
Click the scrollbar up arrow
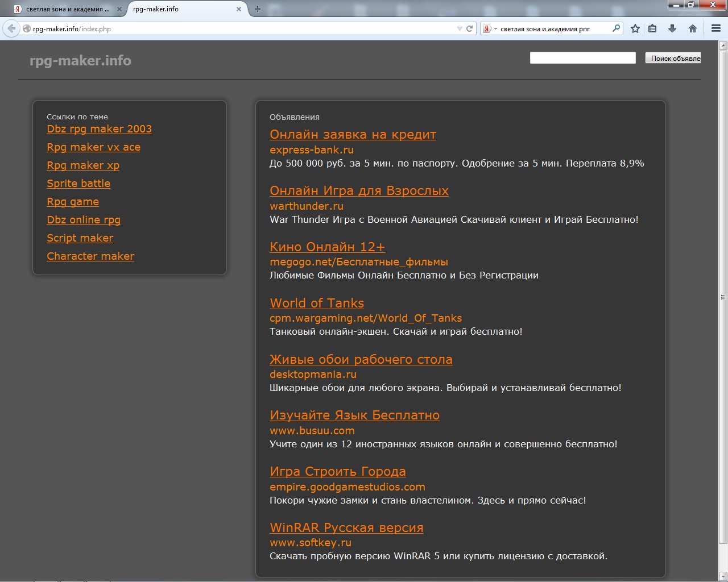[723, 46]
